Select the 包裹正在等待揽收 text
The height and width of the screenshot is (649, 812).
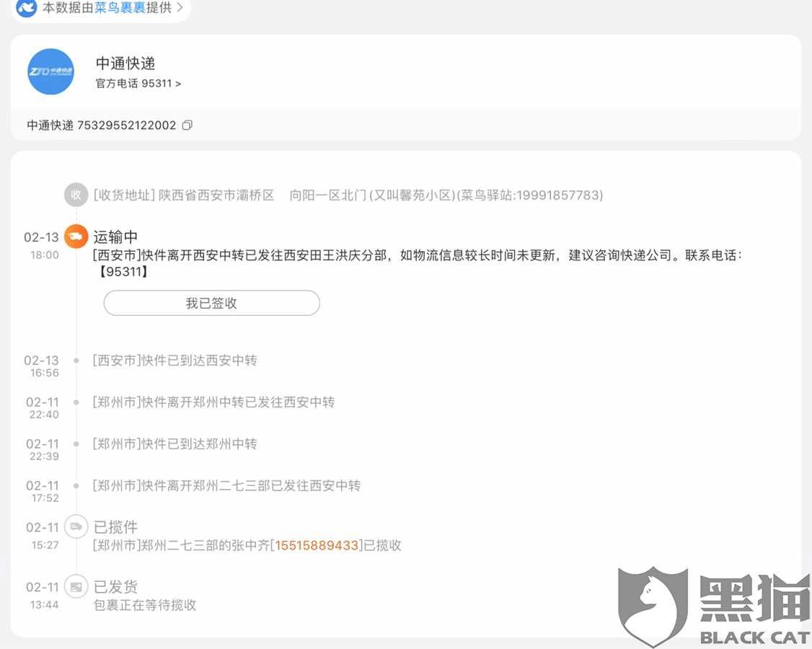coord(145,605)
